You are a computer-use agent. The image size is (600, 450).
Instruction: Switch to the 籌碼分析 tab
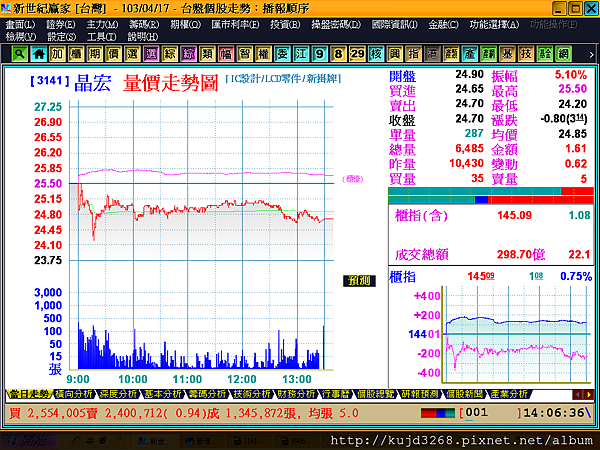click(x=208, y=394)
